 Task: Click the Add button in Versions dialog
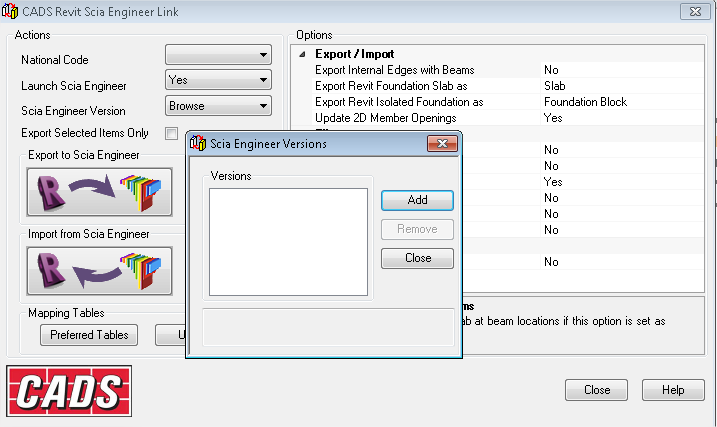pyautogui.click(x=417, y=200)
